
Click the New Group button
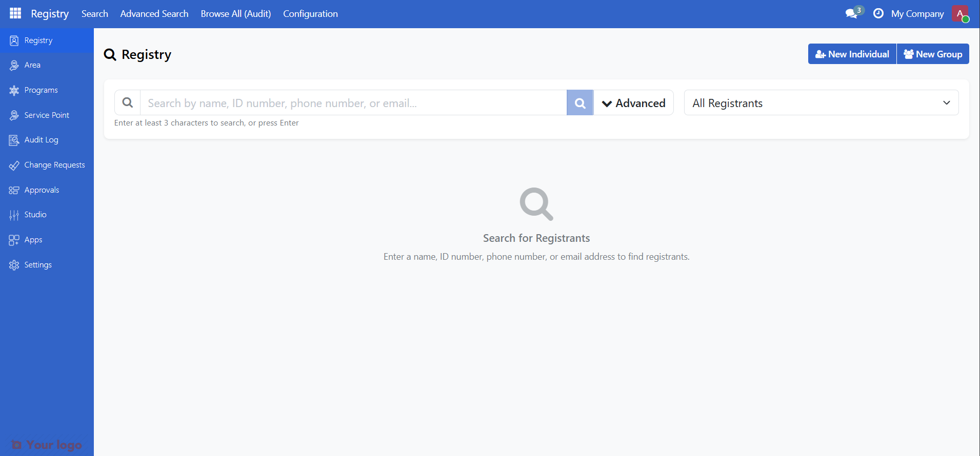(933, 54)
